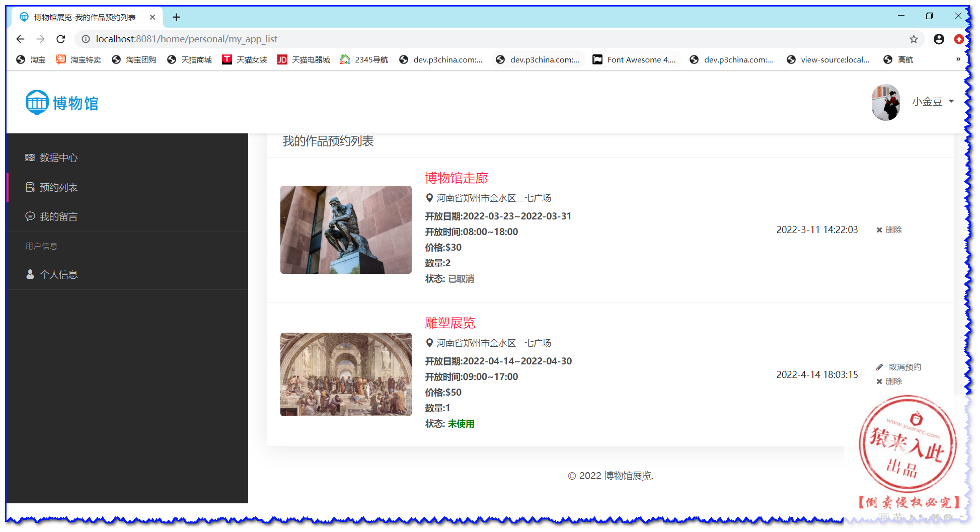980x532 pixels.
Task: Open the 天猫电器城 bookmark
Action: coord(304,59)
